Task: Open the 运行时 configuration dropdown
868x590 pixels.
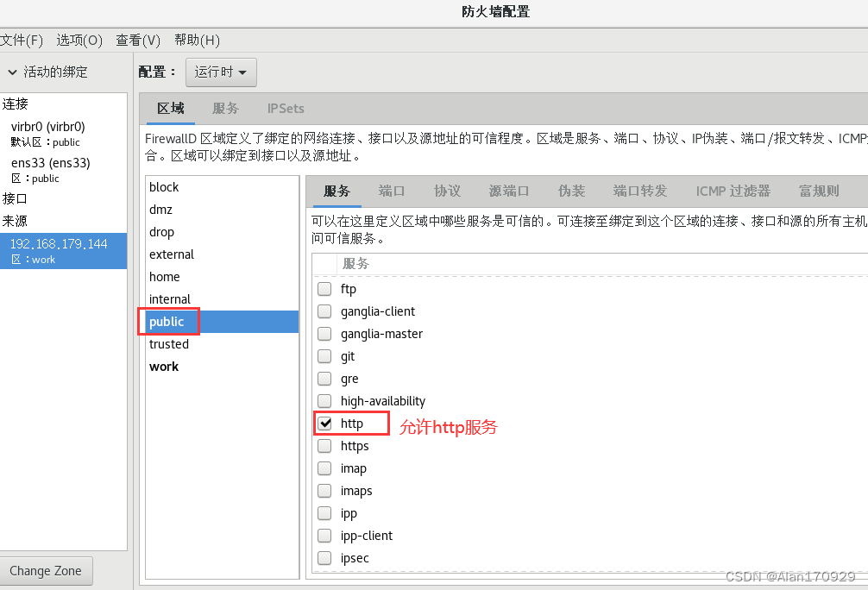Action: 221,72
